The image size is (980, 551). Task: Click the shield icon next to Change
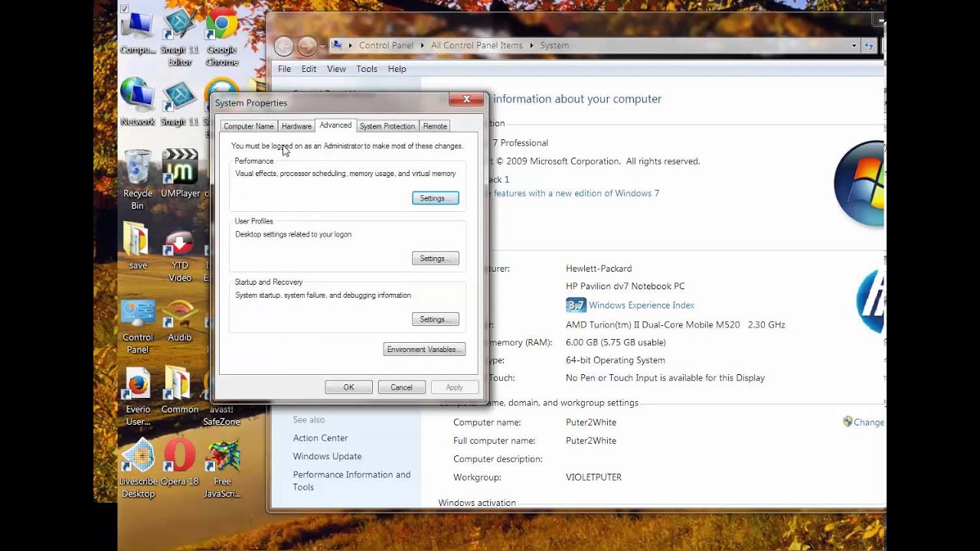tap(848, 422)
